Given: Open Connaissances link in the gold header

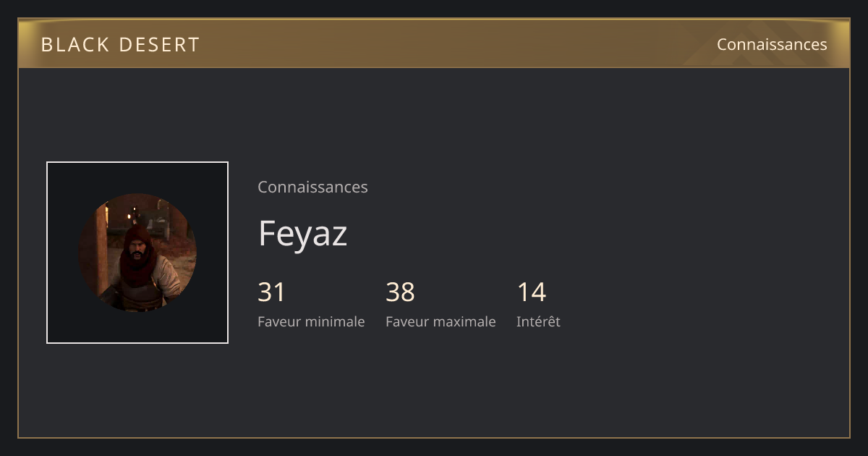Looking at the screenshot, I should click(772, 44).
